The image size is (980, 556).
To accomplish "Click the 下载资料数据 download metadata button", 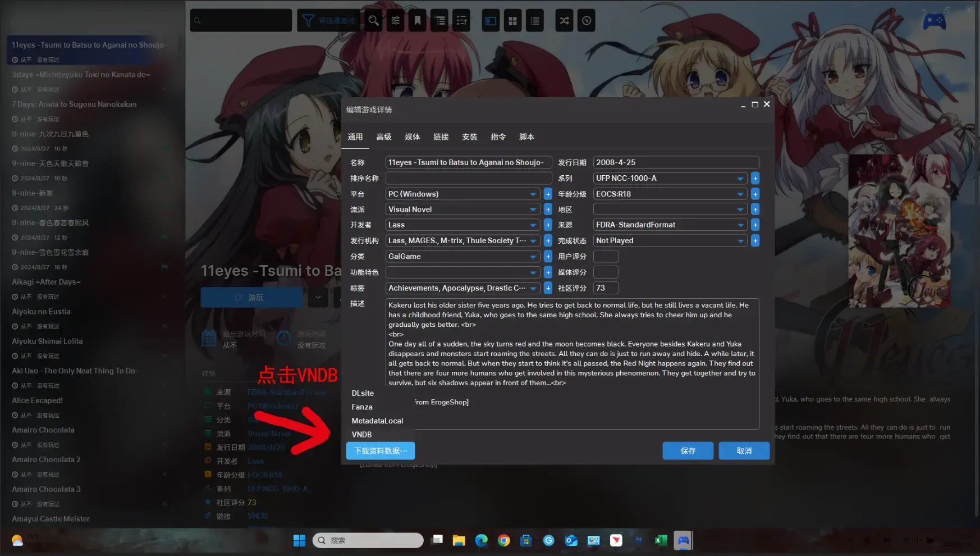I will 381,451.
